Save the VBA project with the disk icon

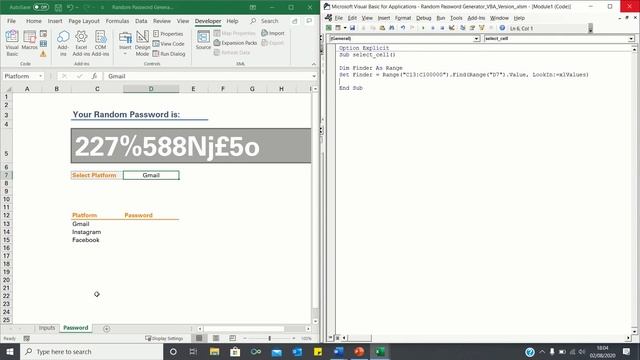(353, 28)
